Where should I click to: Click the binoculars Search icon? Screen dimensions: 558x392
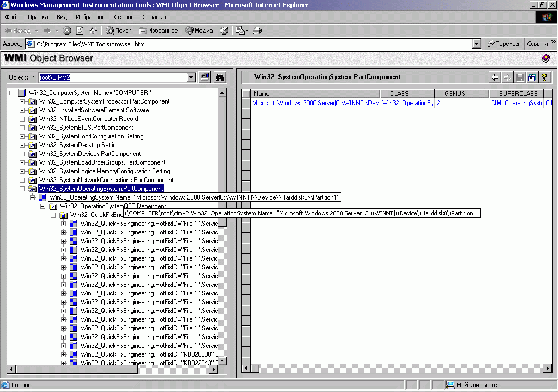[x=220, y=77]
